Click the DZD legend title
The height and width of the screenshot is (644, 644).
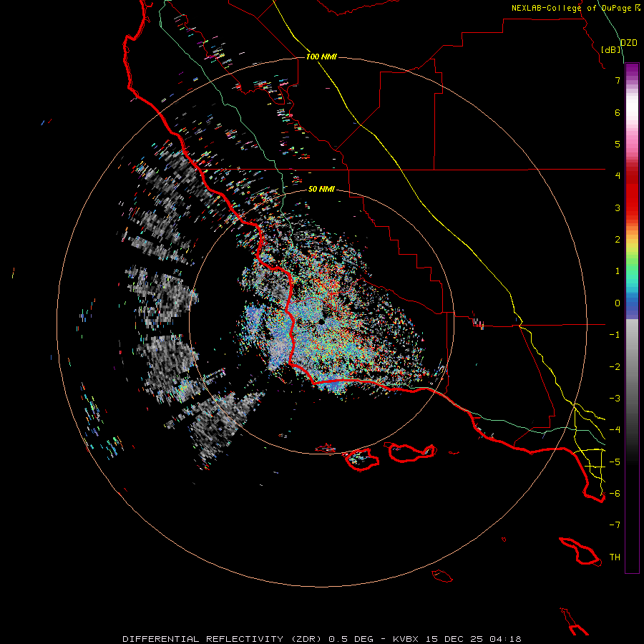pyautogui.click(x=628, y=43)
